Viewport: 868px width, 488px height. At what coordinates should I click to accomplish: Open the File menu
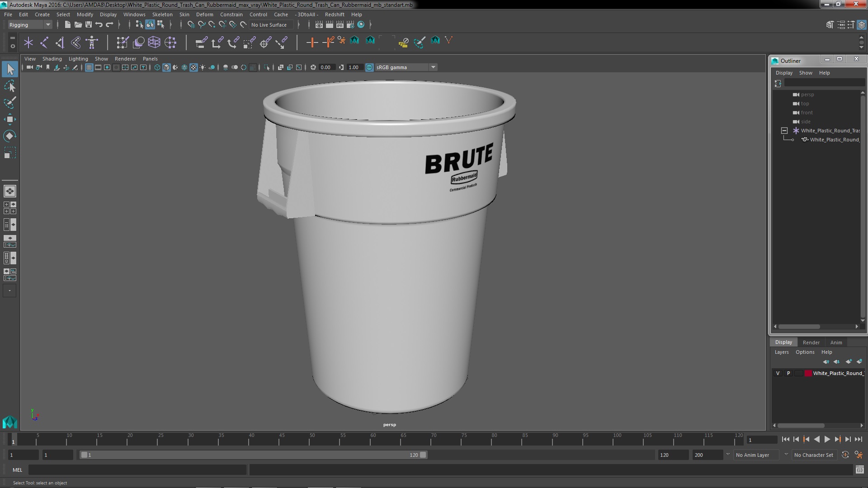pyautogui.click(x=8, y=14)
